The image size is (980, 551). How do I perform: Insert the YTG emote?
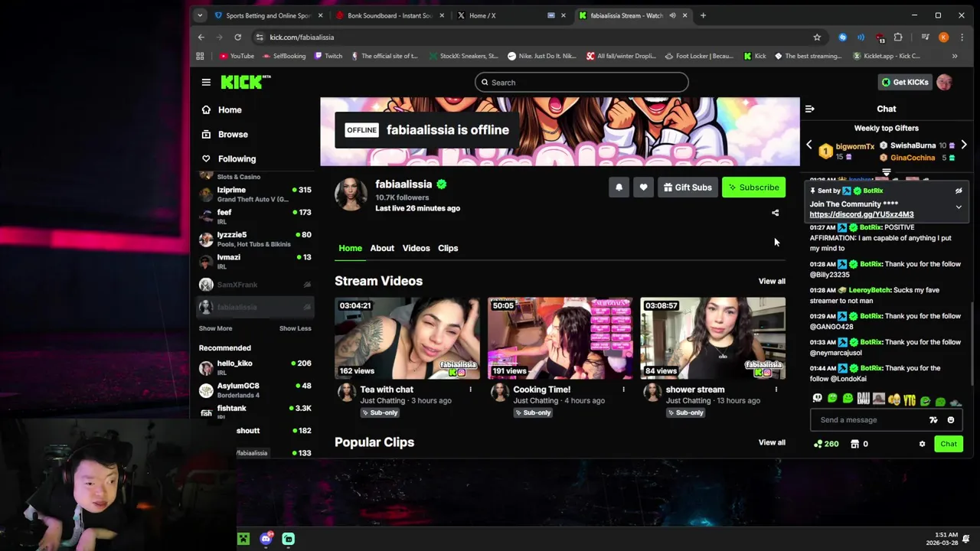(910, 399)
